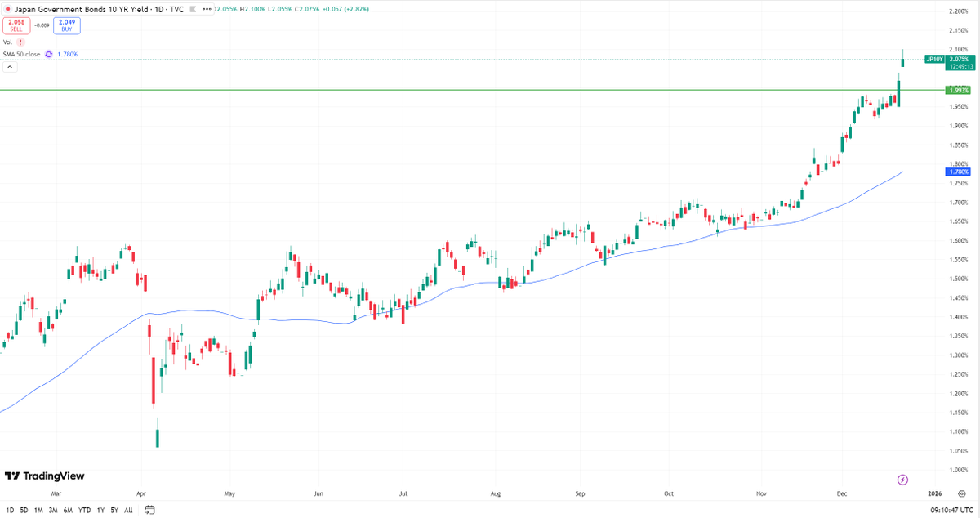The height and width of the screenshot is (518, 980).
Task: Open the three-dots More menu in legend
Action: (207, 9)
